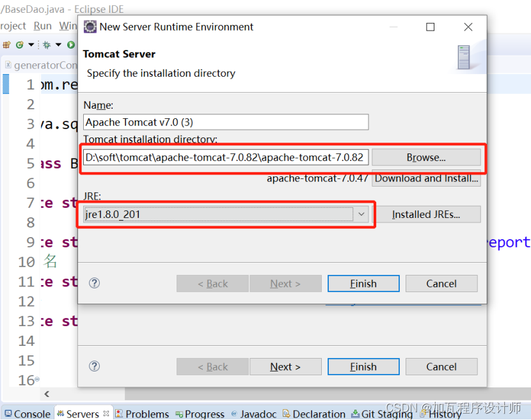
Task: Click the enabled Next > button
Action: coord(285,366)
